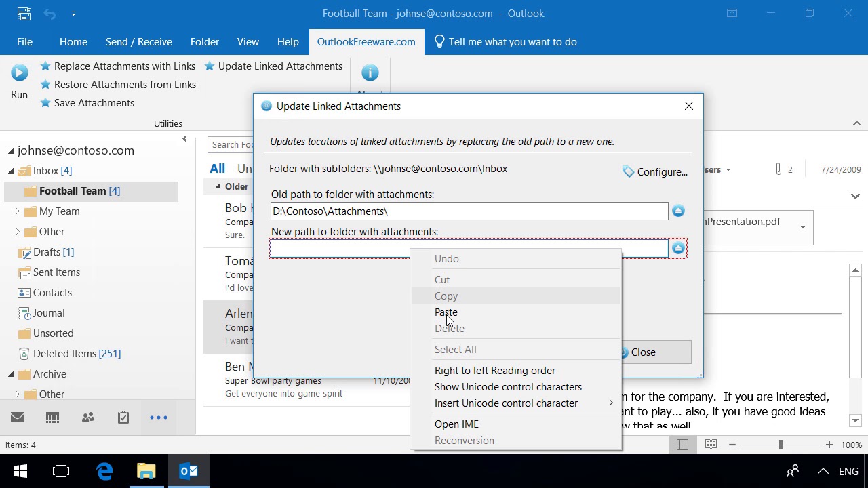The image size is (868, 488).
Task: Switch to Mail view in navigation bar
Action: click(x=18, y=418)
